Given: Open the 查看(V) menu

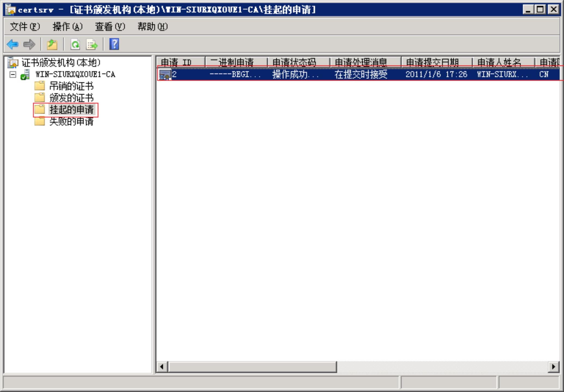Looking at the screenshot, I should (110, 27).
